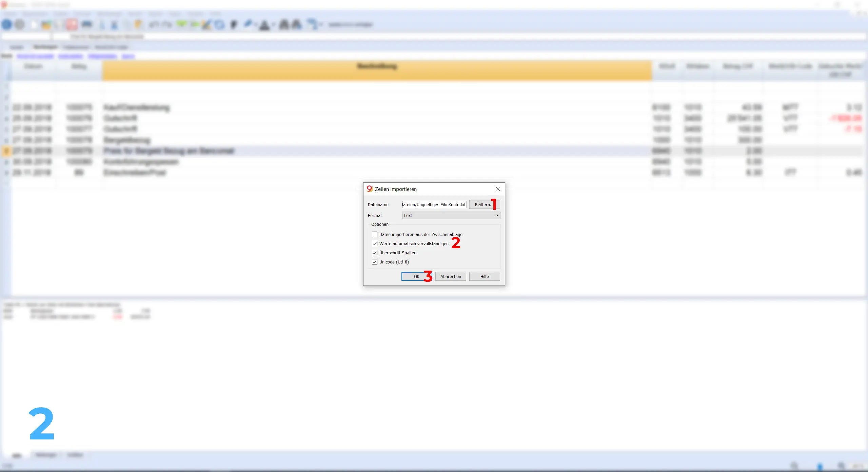Click the blue round icon at toolbar start
Viewport: 868px width, 472px height.
pos(7,24)
